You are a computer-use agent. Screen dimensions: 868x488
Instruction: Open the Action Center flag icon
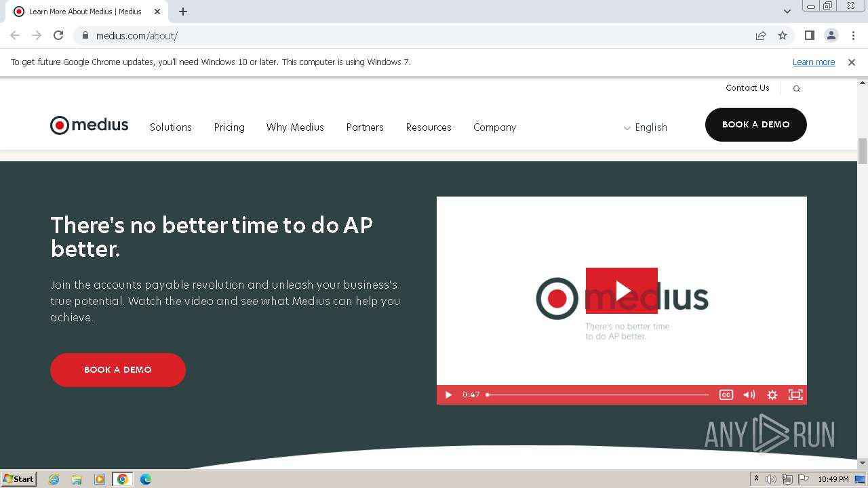pos(804,479)
